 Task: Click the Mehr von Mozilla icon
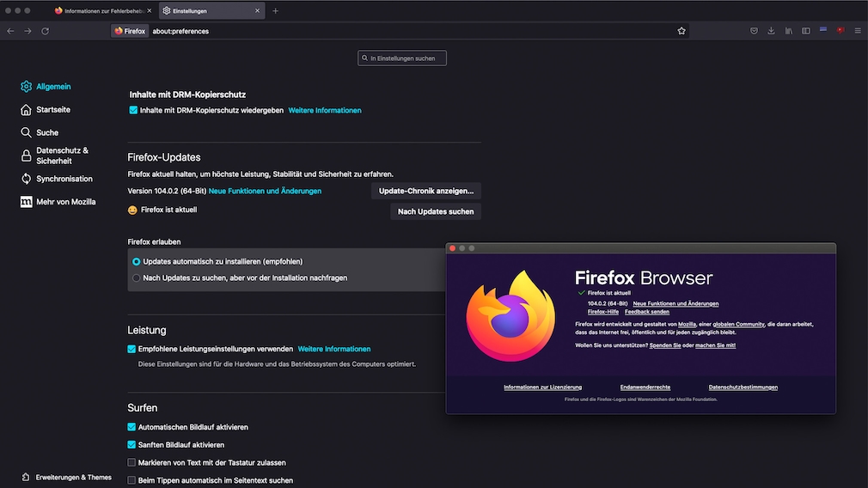[x=26, y=202]
